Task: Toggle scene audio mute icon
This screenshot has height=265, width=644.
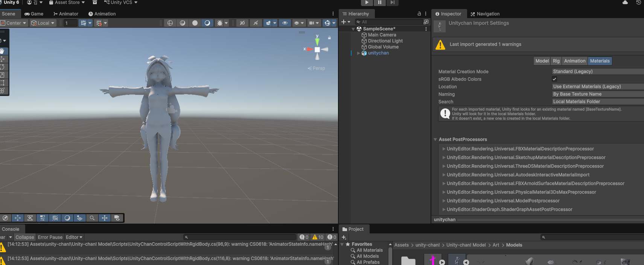Action: 256,23
